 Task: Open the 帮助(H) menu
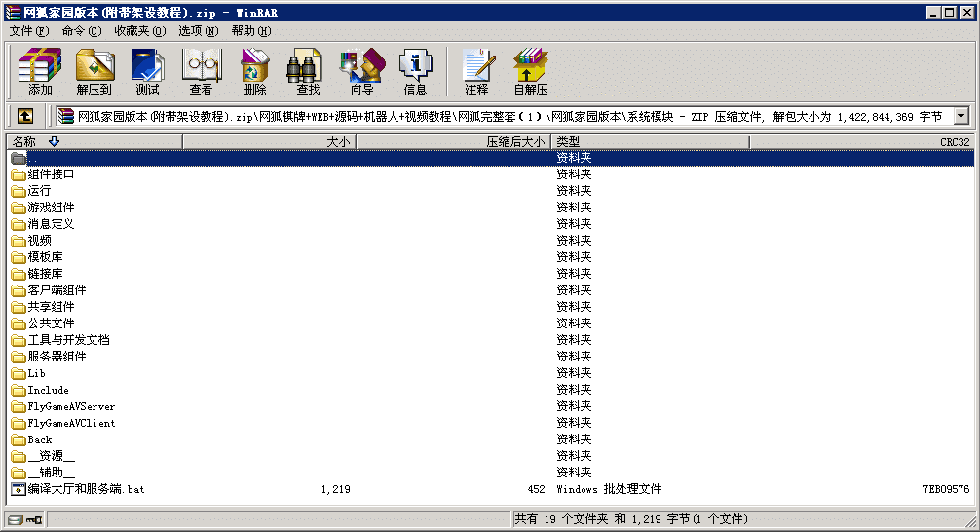pyautogui.click(x=251, y=30)
